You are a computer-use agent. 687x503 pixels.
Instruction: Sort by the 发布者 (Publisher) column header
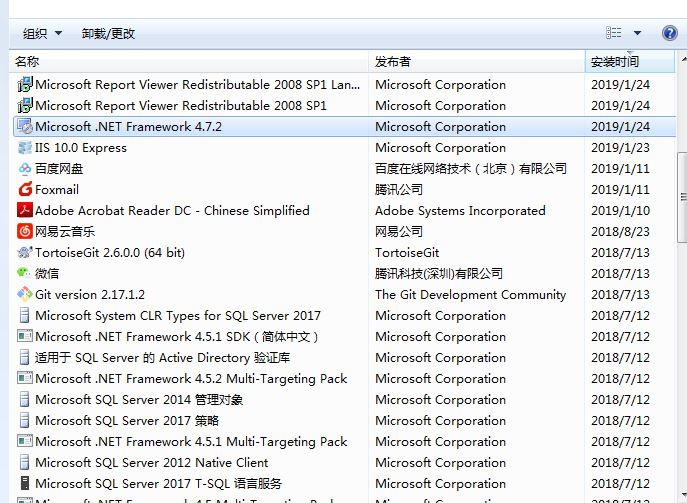[x=477, y=61]
